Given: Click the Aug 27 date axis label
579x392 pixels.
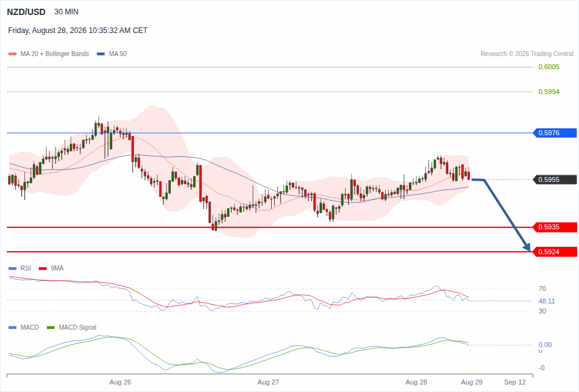Looking at the screenshot, I should point(268,382).
